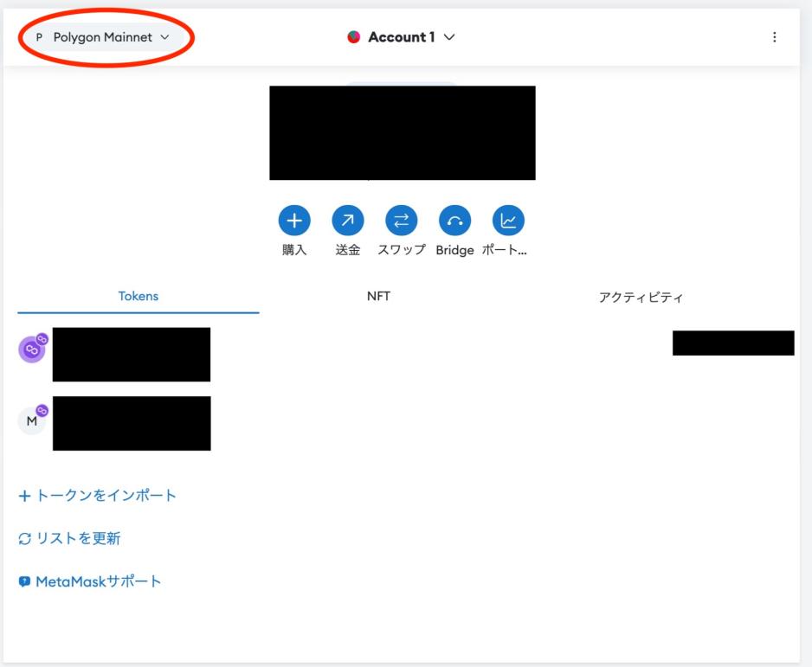
Task: Click the Send (送金) arrow icon
Action: coord(348,221)
